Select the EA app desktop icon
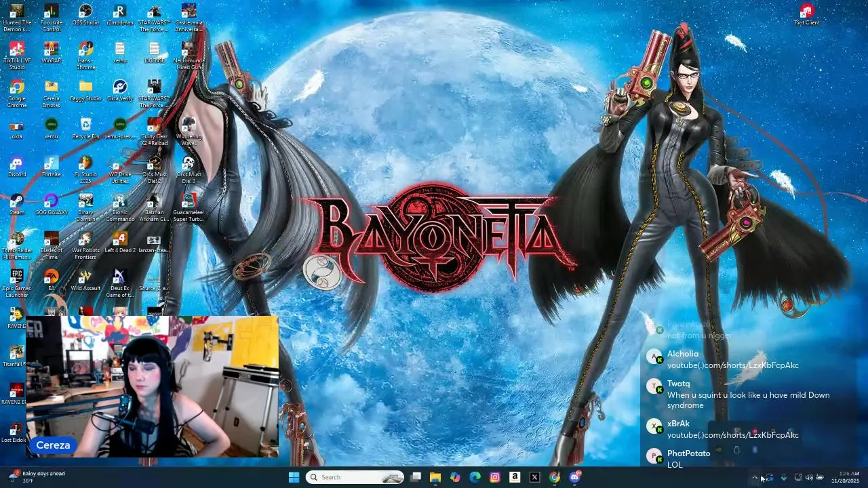This screenshot has height=488, width=868. (x=52, y=281)
